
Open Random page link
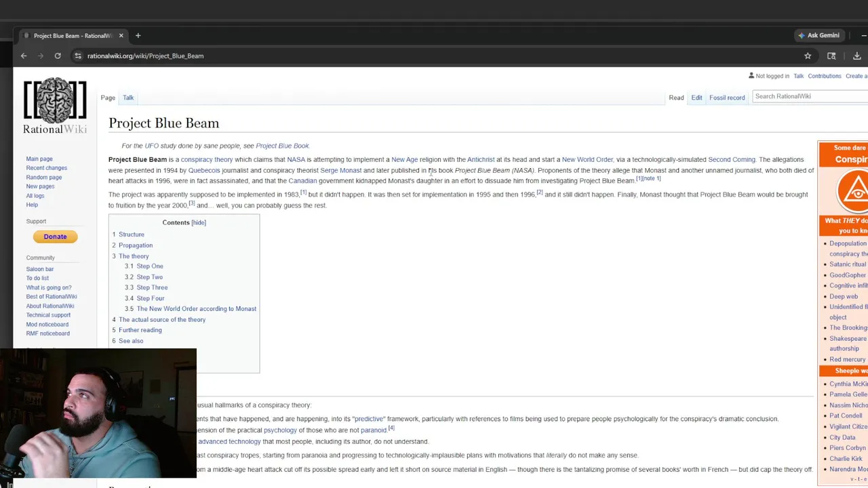(x=44, y=178)
